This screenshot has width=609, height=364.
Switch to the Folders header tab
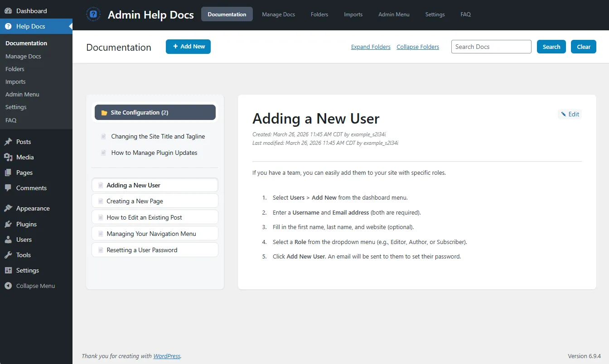pos(319,14)
